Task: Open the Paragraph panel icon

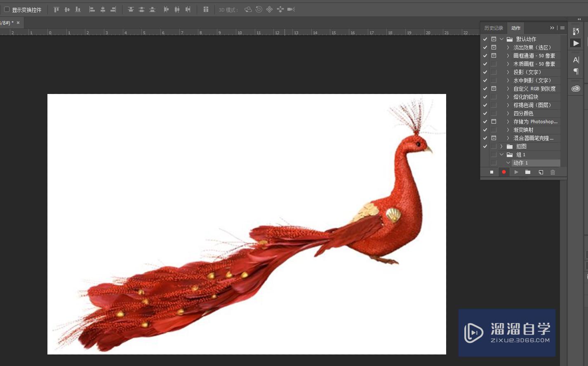Action: (576, 72)
